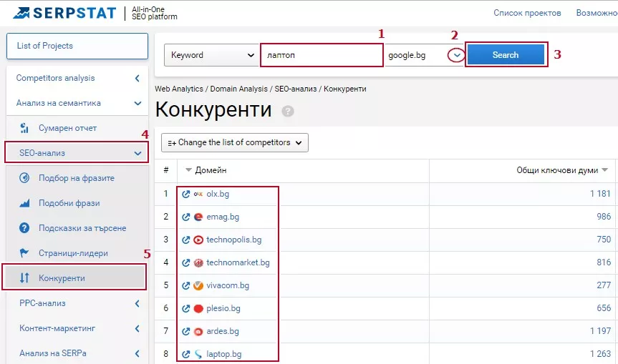
Task: Click Domain Analysis in the breadcrumb
Action: (x=239, y=89)
